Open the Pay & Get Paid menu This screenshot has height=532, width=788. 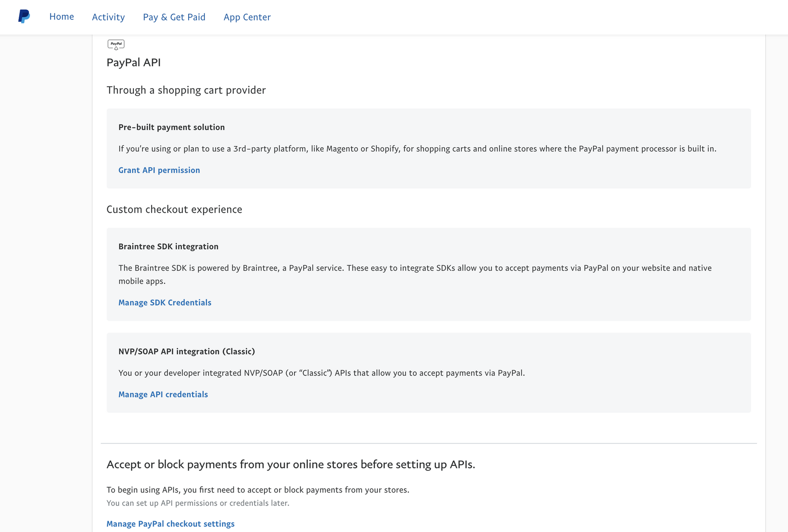(x=174, y=17)
